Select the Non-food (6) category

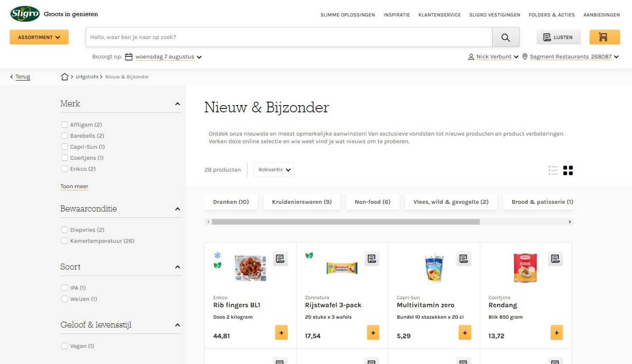pos(373,202)
